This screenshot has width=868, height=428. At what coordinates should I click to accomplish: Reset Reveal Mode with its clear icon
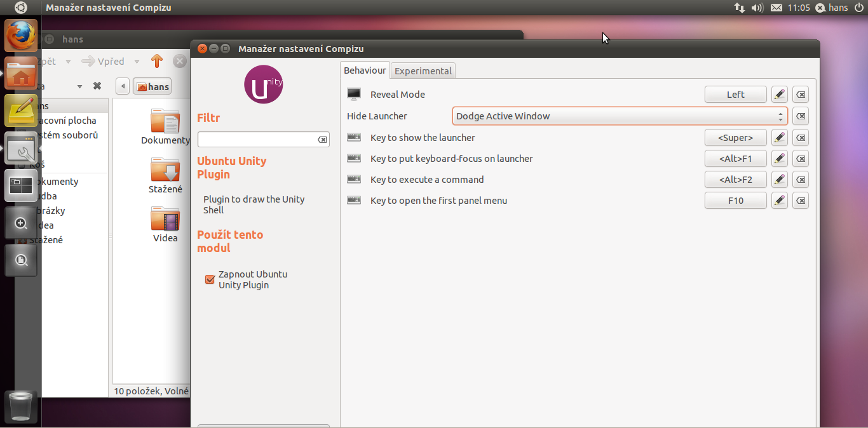(x=801, y=95)
